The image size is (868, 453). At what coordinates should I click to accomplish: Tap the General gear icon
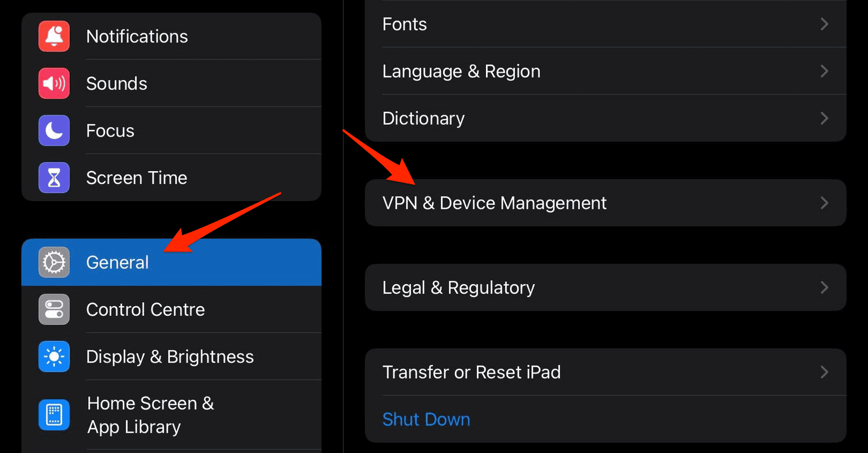54,262
